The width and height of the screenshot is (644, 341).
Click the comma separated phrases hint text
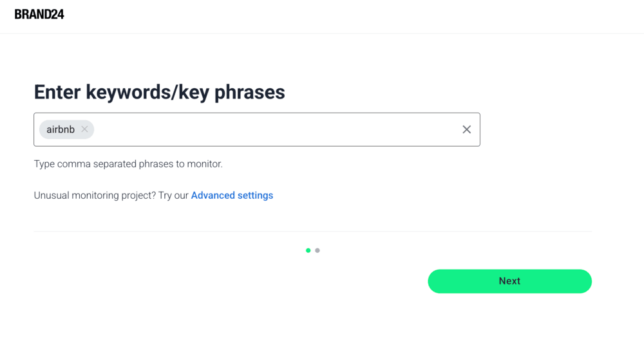click(128, 164)
